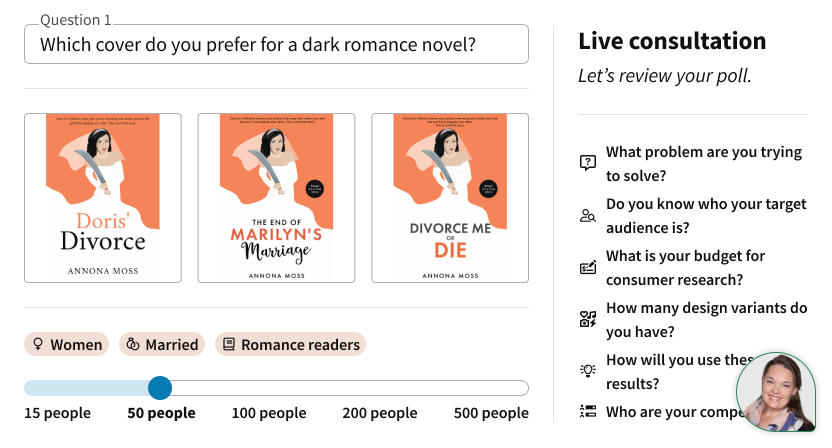Click the design variants icon

[588, 320]
